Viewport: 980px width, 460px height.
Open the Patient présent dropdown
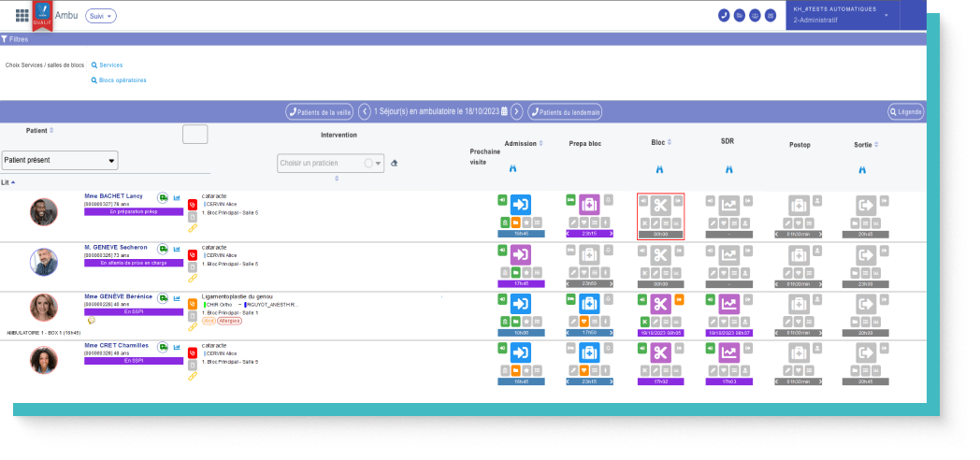[x=60, y=160]
